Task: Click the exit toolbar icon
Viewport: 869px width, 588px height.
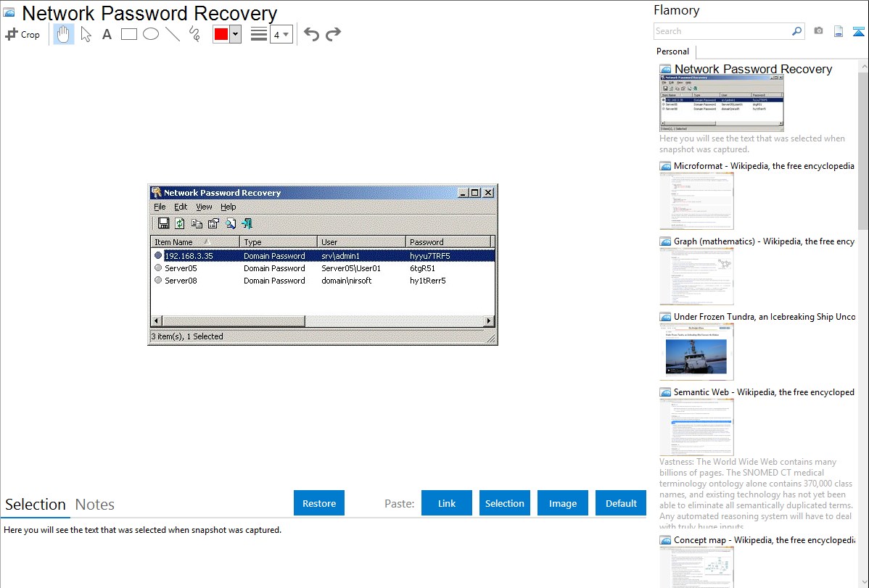Action: coord(247,223)
